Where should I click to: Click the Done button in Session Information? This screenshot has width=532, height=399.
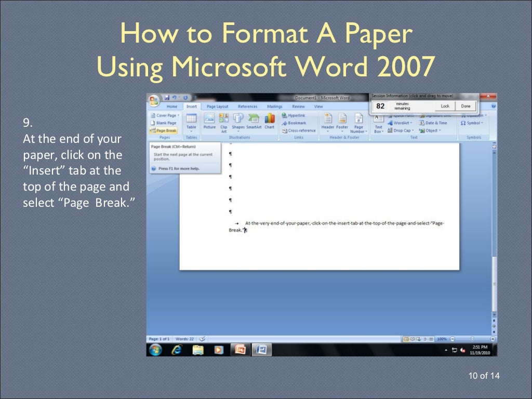465,106
